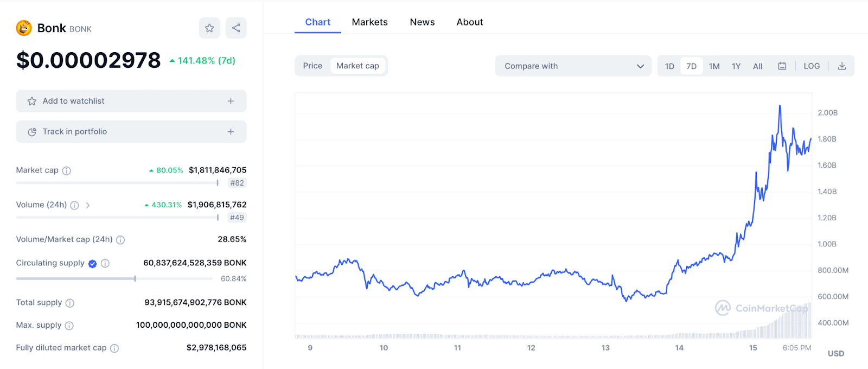Click max supply 100,000,000,000,000 BONK
868x369 pixels.
[191, 326]
